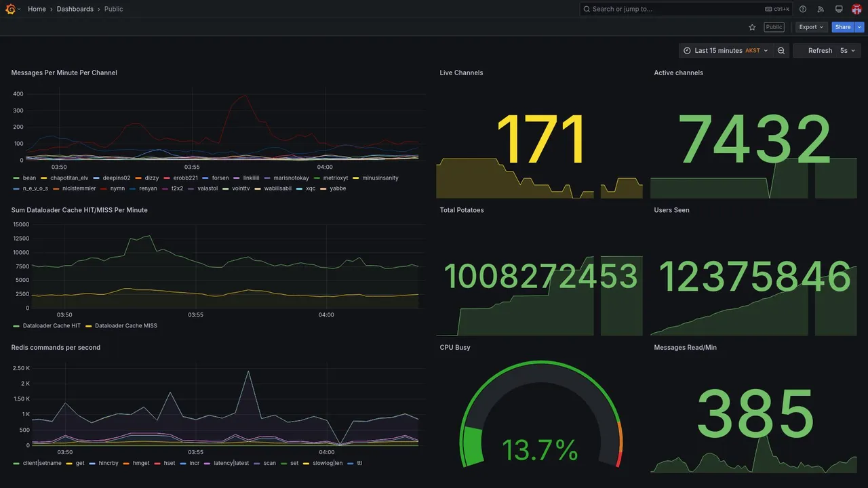Zoom out the time range
Screen dimensions: 868x488
pos(781,51)
